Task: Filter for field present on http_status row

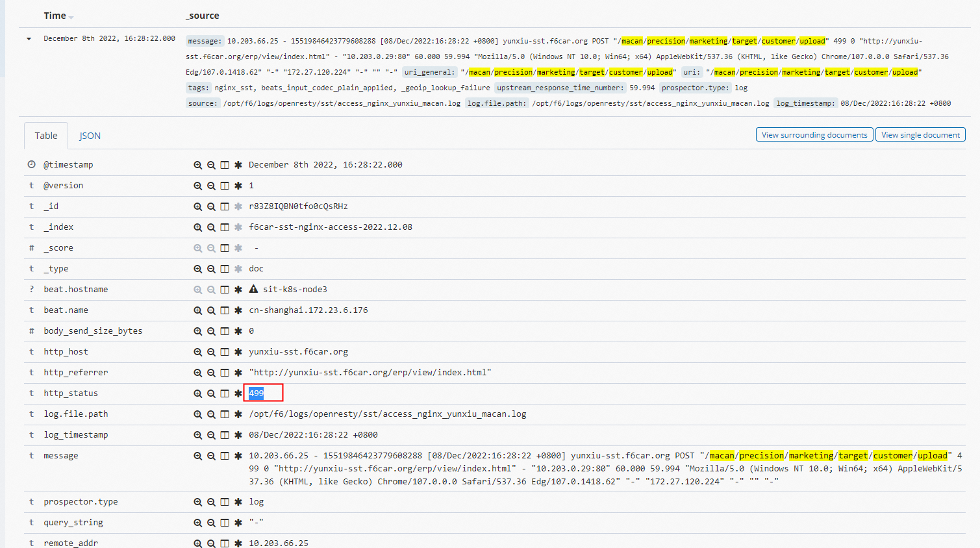Action: (238, 393)
